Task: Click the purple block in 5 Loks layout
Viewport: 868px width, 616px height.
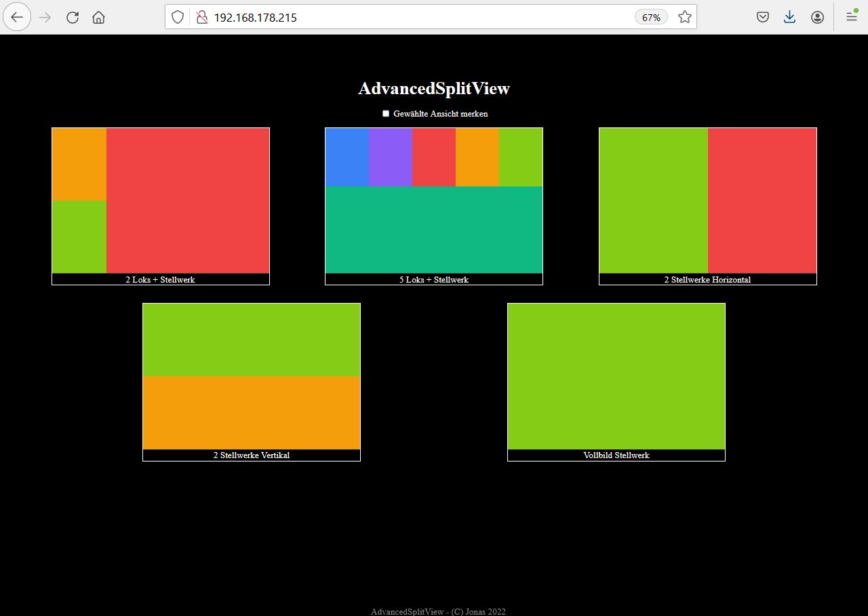Action: (x=391, y=157)
